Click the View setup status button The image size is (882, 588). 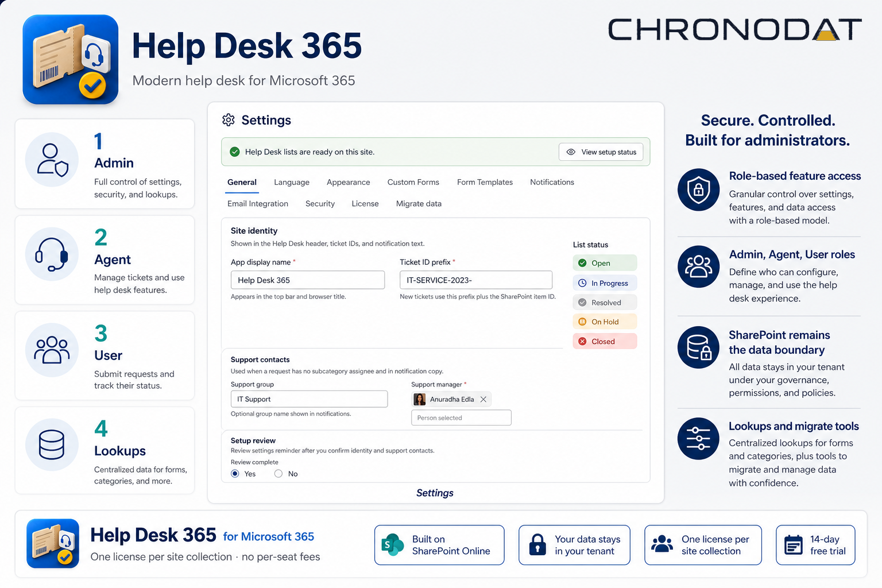601,152
